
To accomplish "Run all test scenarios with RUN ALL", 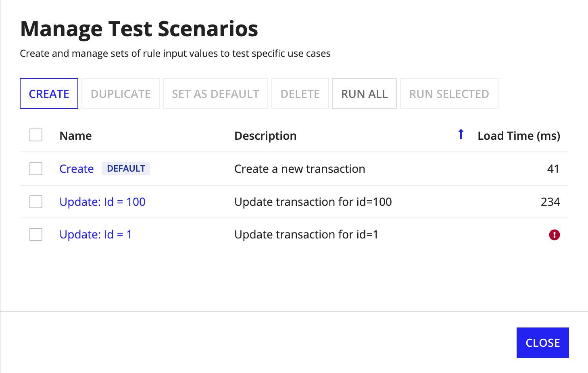I will point(364,93).
